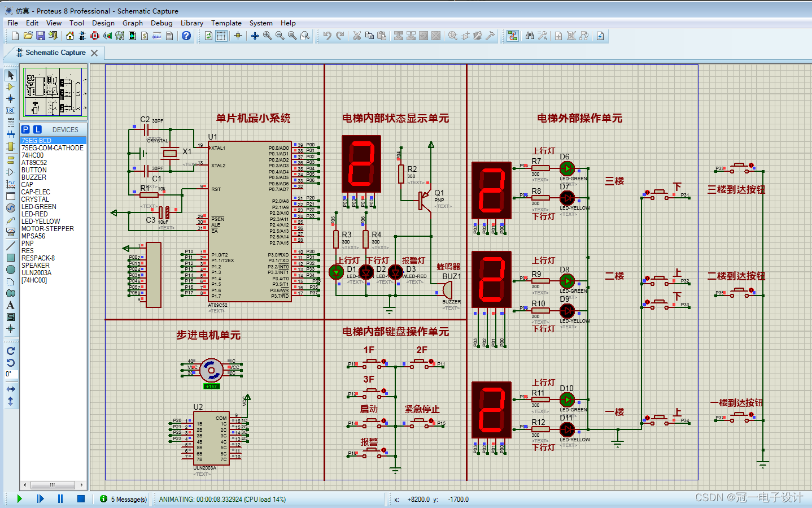Choose the Selection Mode arrow tool
The height and width of the screenshot is (508, 812).
click(x=11, y=75)
